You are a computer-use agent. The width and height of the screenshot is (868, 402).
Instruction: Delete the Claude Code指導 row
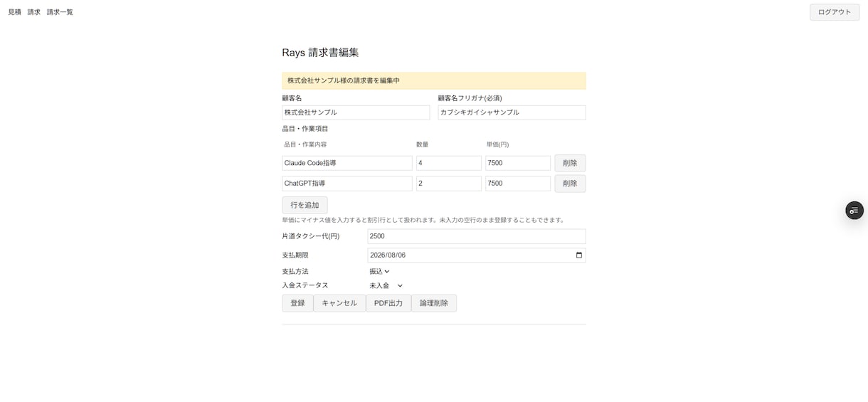[x=570, y=163]
